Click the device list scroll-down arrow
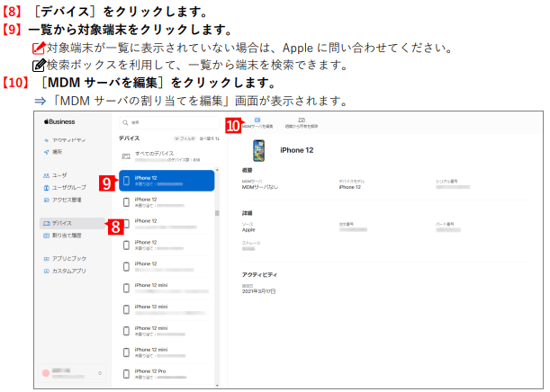Image resolution: width=550 pixels, height=392 pixels. 217,386
